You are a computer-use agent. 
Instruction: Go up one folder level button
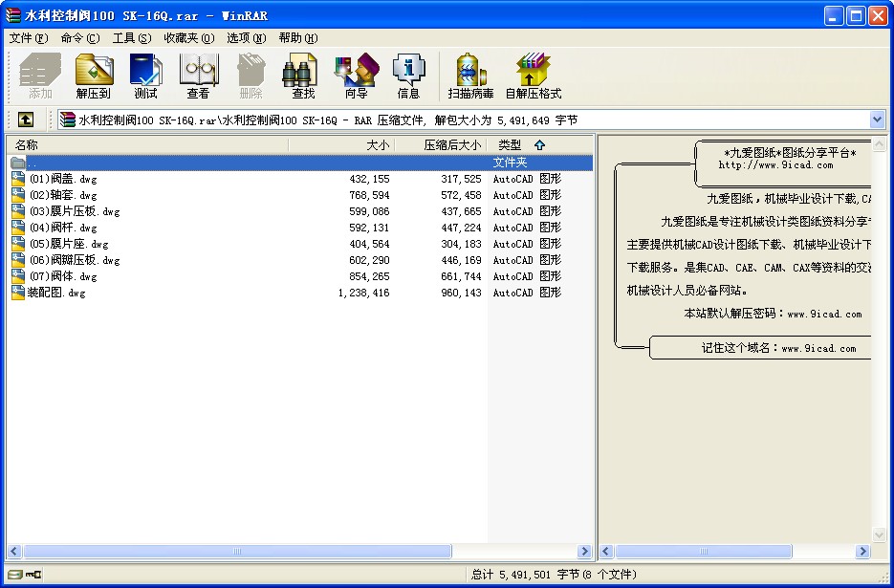pos(26,120)
